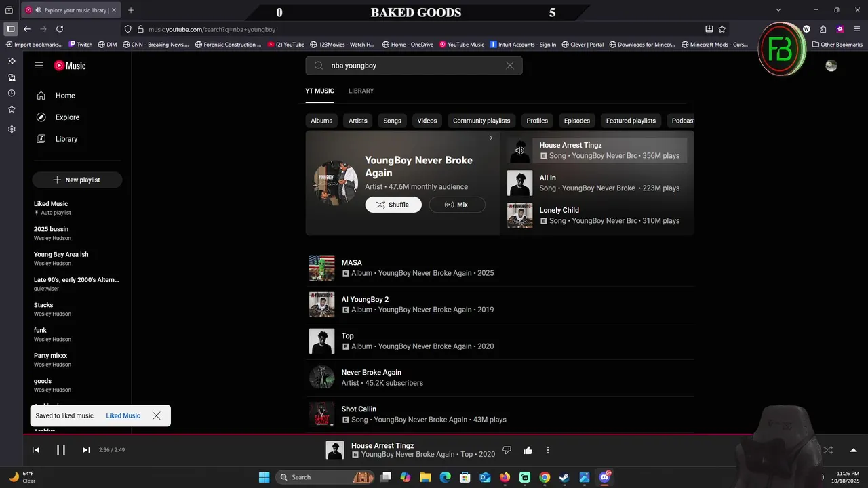Open the Other Bookmarks folder
Screen dimensions: 868x488
click(x=837, y=45)
